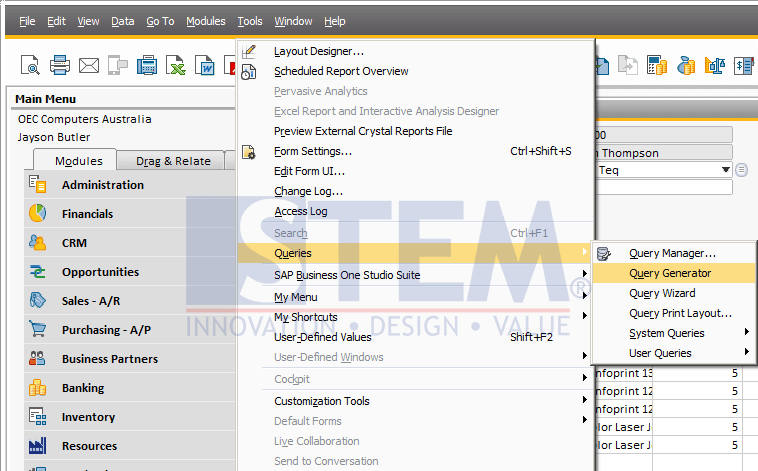Viewport: 758px width, 471px height.
Task: Open the Inventory module
Action: [130, 417]
